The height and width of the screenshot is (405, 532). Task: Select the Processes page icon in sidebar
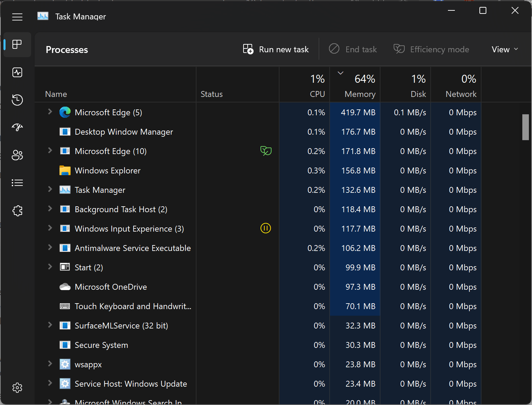point(17,44)
